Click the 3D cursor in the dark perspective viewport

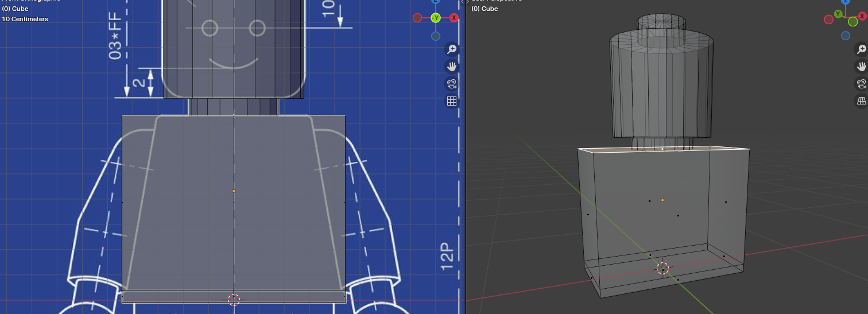[662, 268]
